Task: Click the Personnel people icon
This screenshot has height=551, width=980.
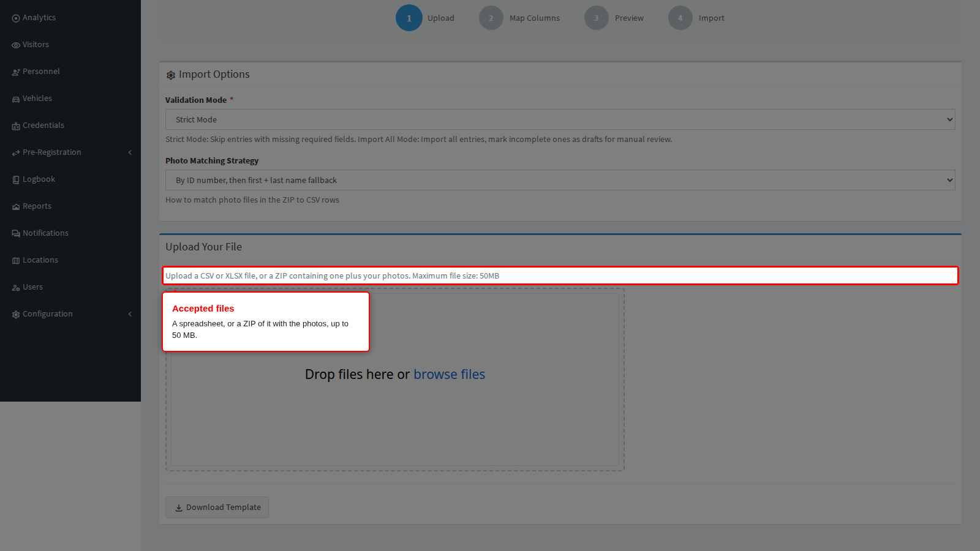Action: (16, 72)
